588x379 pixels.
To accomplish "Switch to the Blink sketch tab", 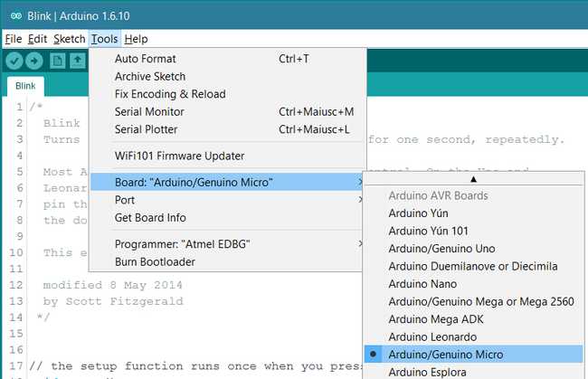I will point(25,87).
